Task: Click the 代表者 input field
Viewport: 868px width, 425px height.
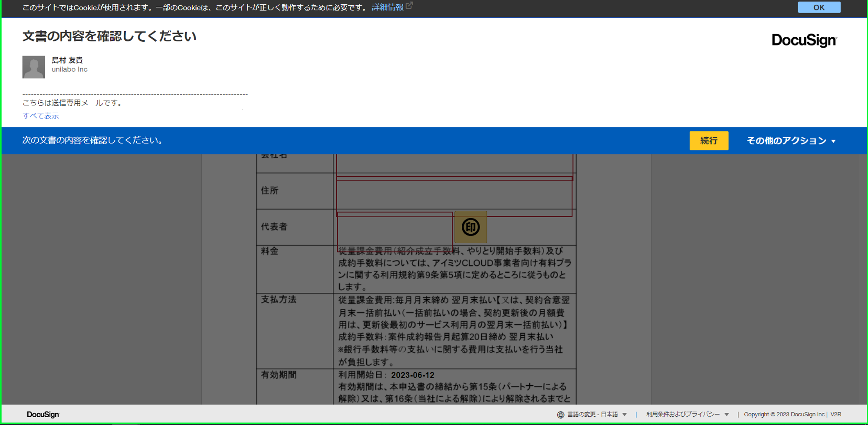Action: click(x=394, y=231)
